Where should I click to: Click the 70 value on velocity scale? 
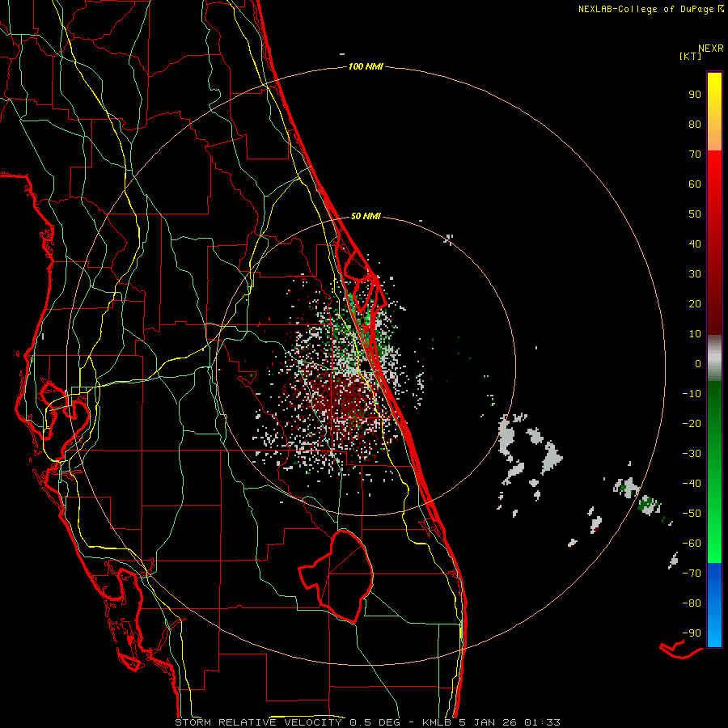(695, 154)
